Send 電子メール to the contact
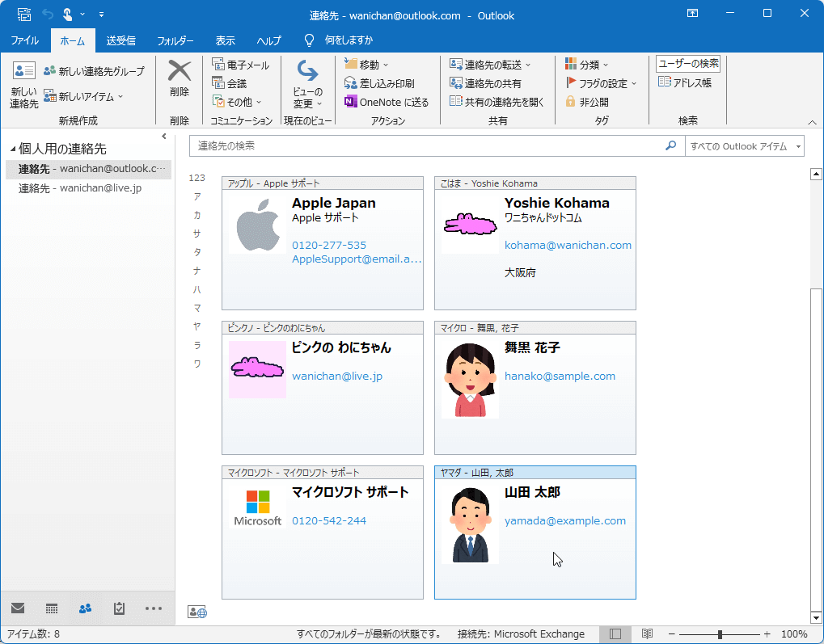 241,65
